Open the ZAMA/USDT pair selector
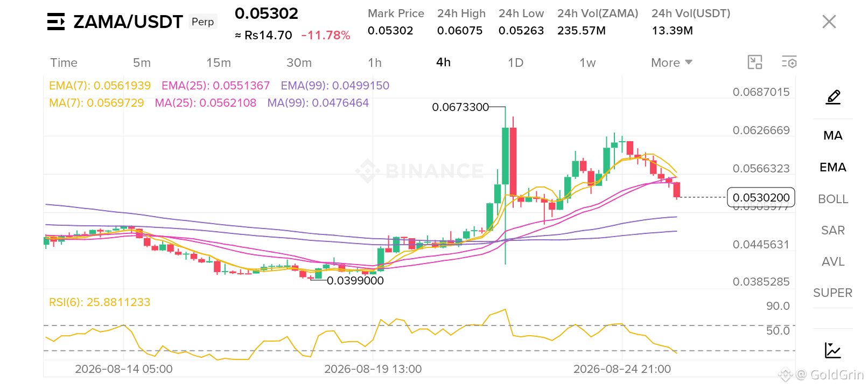This screenshot has height=388, width=868. pos(128,22)
